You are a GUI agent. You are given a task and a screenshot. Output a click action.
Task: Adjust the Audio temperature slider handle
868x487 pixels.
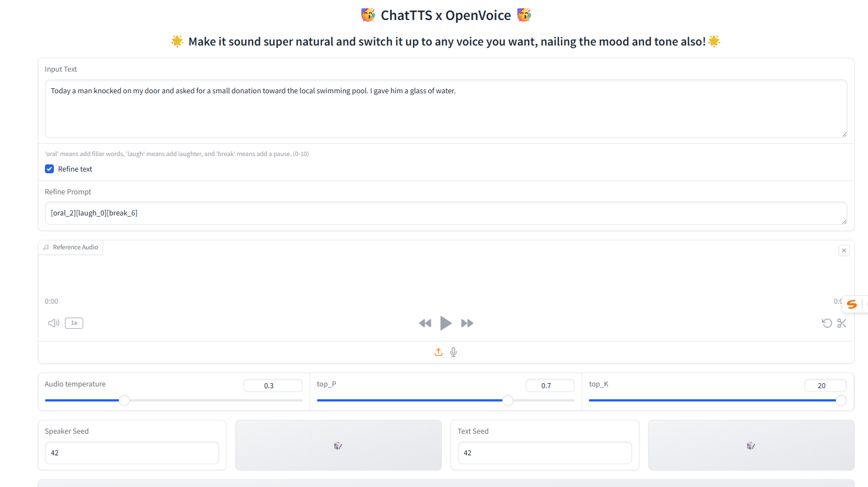click(x=124, y=400)
